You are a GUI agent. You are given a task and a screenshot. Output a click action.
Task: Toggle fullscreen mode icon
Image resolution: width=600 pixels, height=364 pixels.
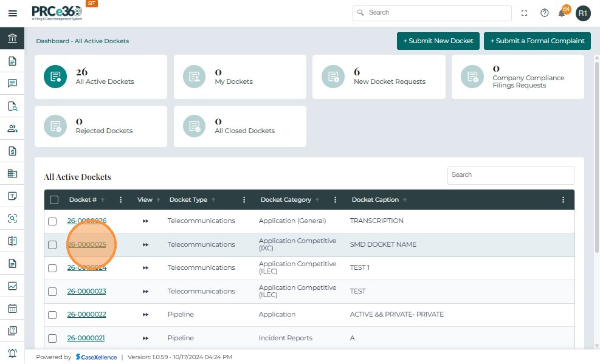525,13
